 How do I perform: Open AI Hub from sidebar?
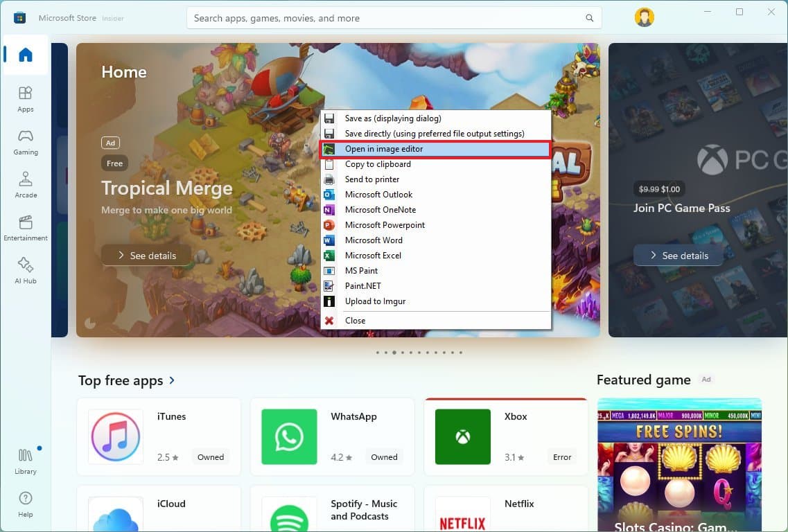(26, 270)
